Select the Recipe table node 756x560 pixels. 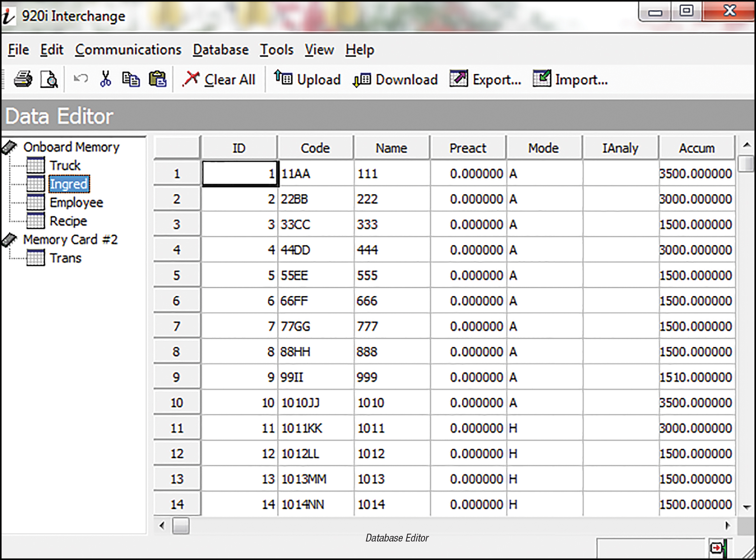coord(68,221)
